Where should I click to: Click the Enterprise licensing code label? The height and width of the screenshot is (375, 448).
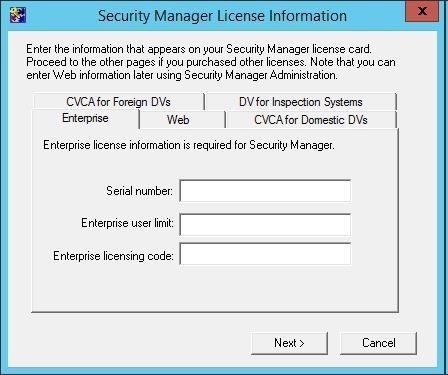tap(113, 256)
